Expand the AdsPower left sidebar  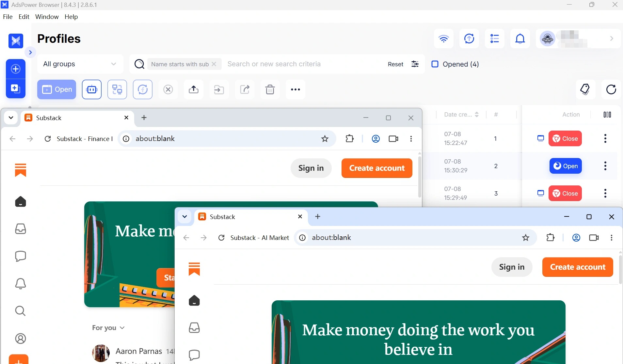[x=30, y=52]
